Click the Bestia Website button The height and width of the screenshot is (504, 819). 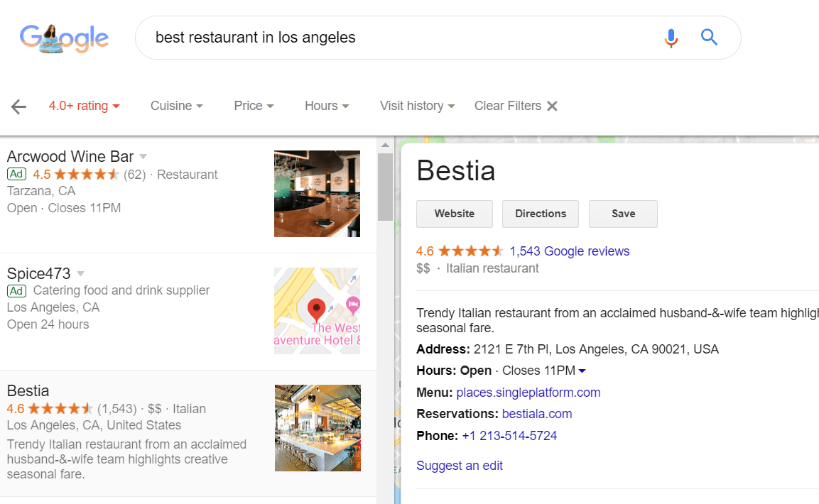coord(455,214)
